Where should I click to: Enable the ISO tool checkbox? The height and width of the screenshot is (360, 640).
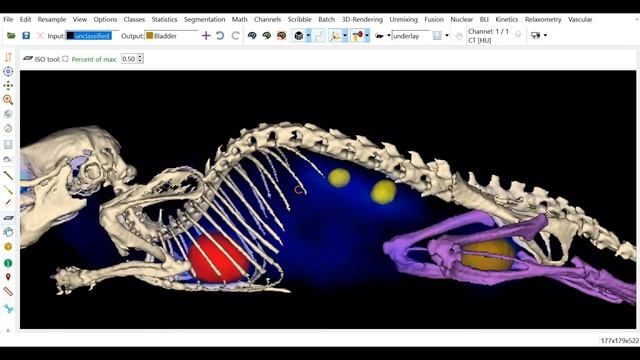[65, 59]
